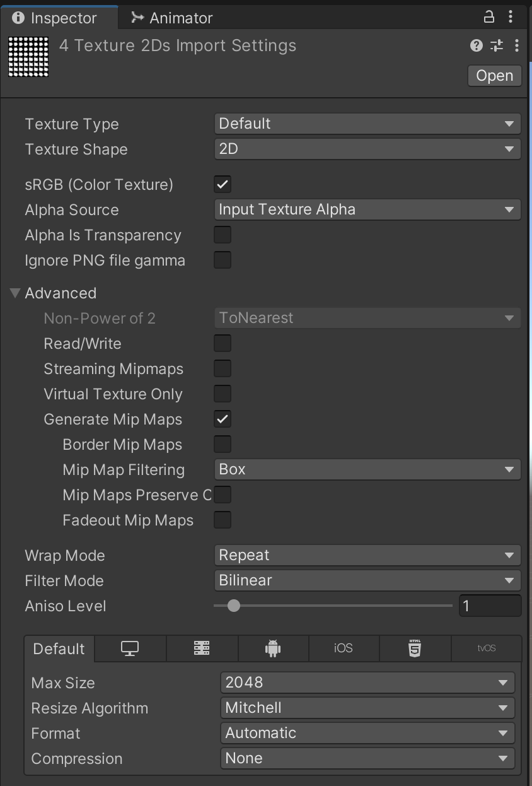Click the Aniso Level slider handle

[x=234, y=606]
